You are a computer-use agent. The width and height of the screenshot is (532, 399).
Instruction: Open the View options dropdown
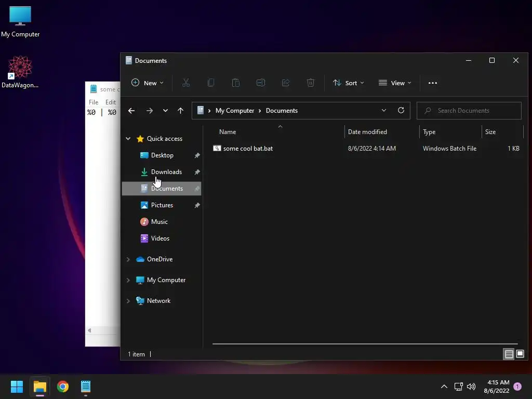click(395, 83)
